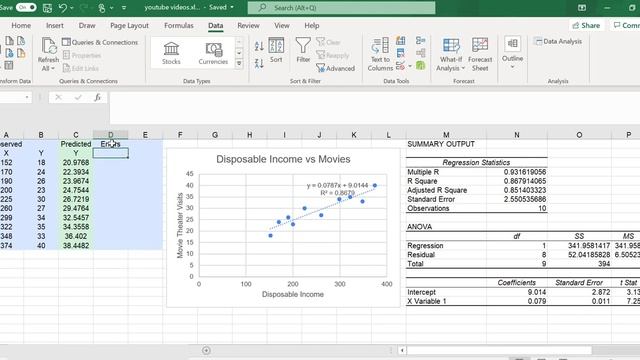Open the file name Saved dropdown

pyautogui.click(x=232, y=7)
